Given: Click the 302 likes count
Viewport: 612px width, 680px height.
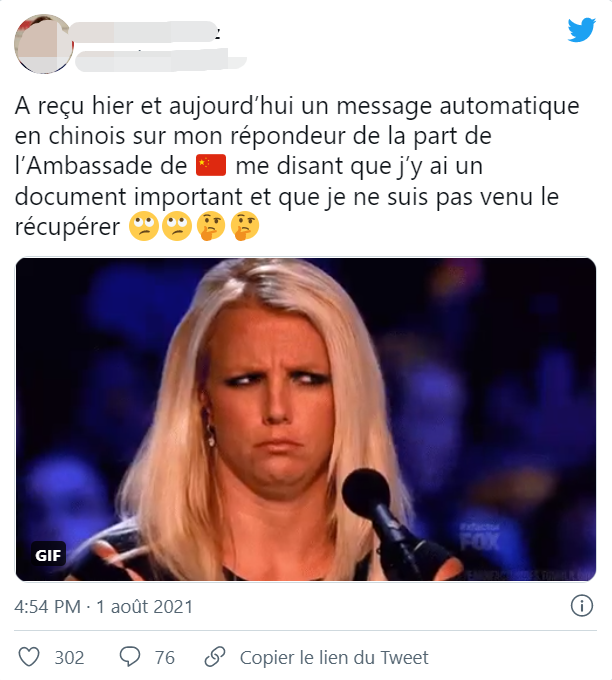Looking at the screenshot, I should click(x=69, y=657).
